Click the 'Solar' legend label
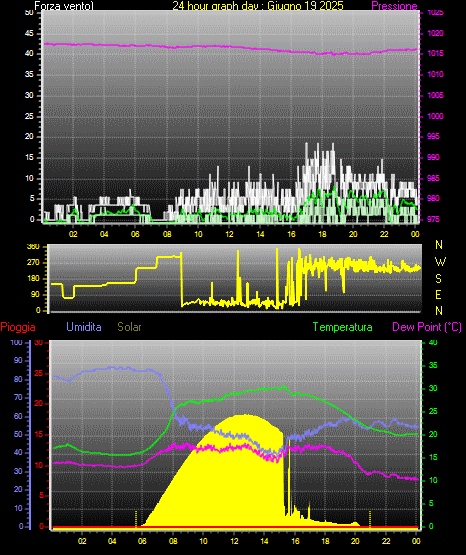The height and width of the screenshot is (555, 466). click(130, 327)
